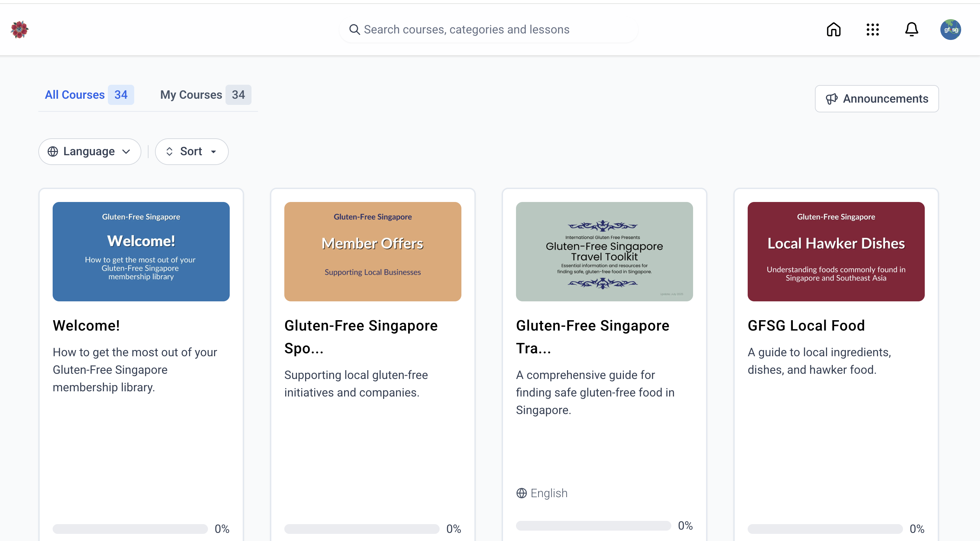Click 'A guide to local ingredients' description

[819, 361]
